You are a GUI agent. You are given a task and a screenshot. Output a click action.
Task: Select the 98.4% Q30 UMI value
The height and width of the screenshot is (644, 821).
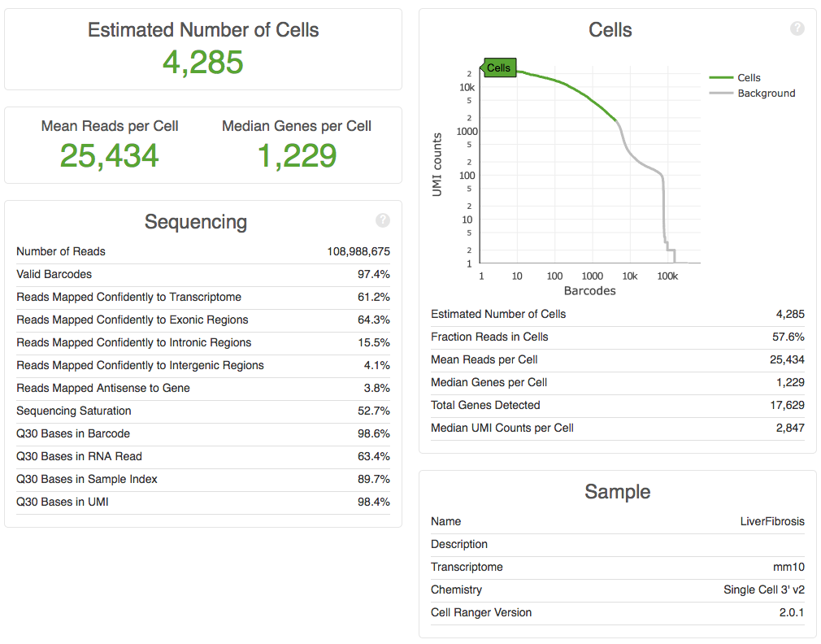pos(374,503)
